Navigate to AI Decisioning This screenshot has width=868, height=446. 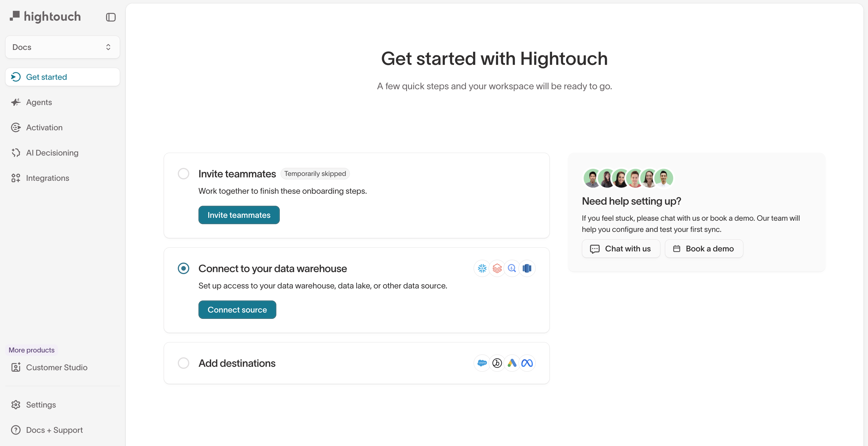52,152
